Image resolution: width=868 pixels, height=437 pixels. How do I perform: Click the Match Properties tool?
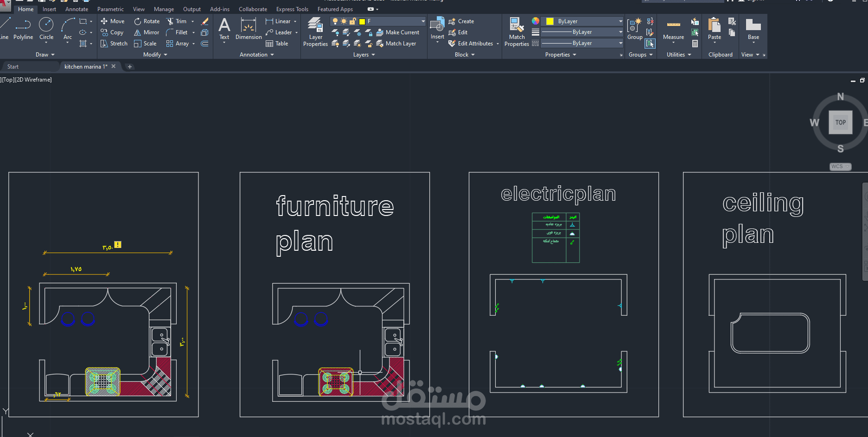pyautogui.click(x=517, y=32)
